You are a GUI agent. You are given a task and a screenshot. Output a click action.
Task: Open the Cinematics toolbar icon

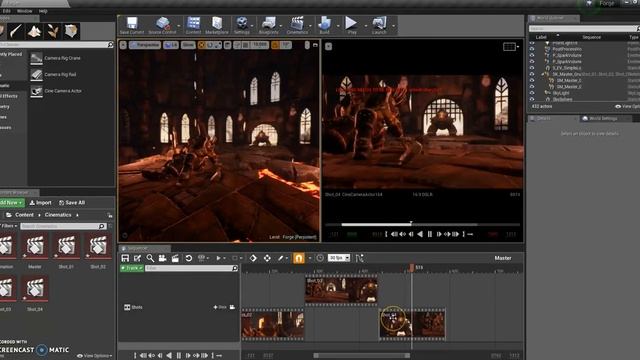point(297,25)
